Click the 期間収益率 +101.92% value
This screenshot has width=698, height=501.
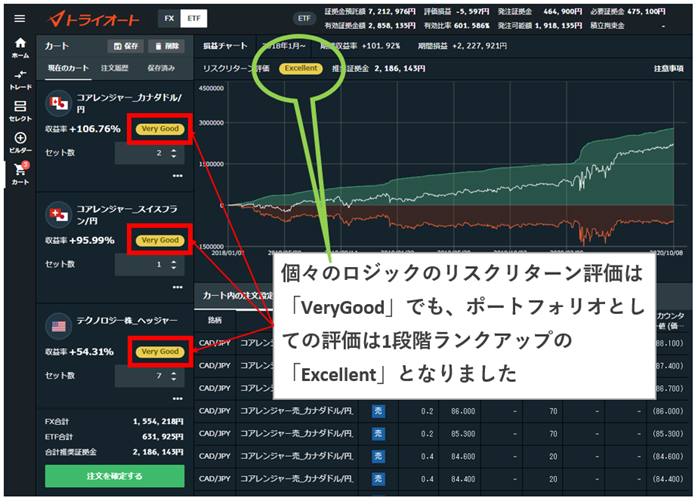[x=381, y=46]
